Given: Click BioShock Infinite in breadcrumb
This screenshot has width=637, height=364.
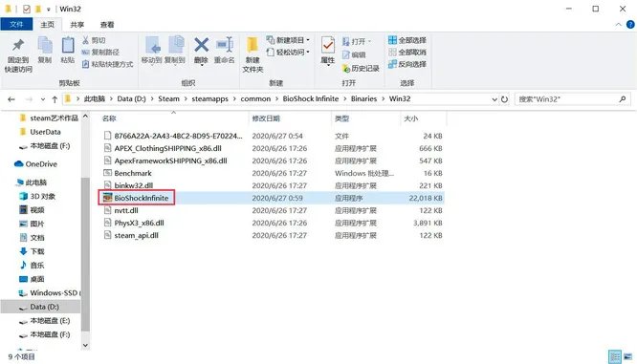Looking at the screenshot, I should [x=311, y=98].
